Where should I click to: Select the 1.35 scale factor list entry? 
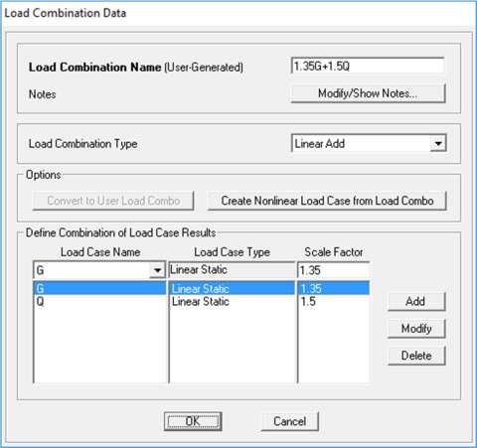[334, 288]
